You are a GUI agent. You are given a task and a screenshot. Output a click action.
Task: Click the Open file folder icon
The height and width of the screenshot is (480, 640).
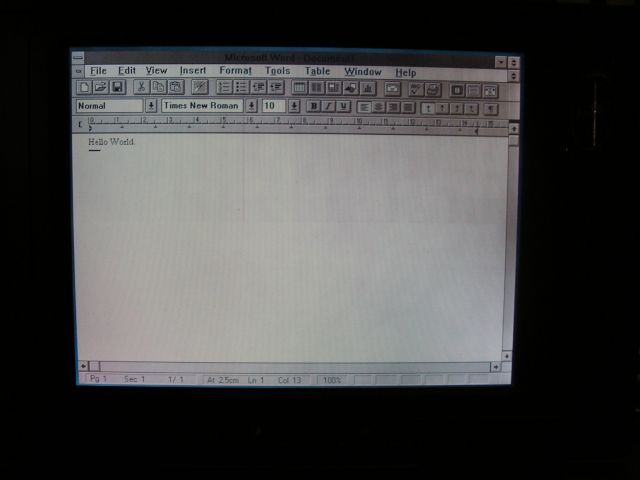101,87
